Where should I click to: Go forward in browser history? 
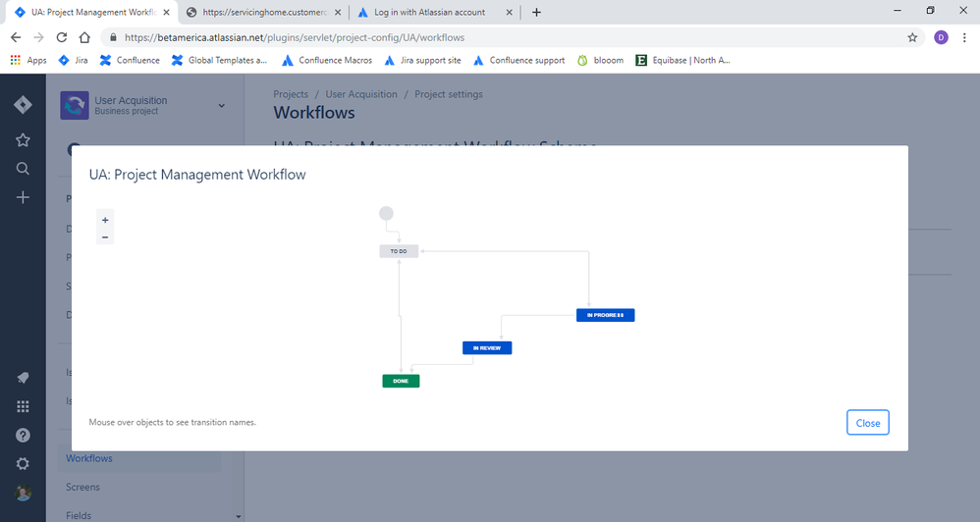pyautogui.click(x=38, y=37)
